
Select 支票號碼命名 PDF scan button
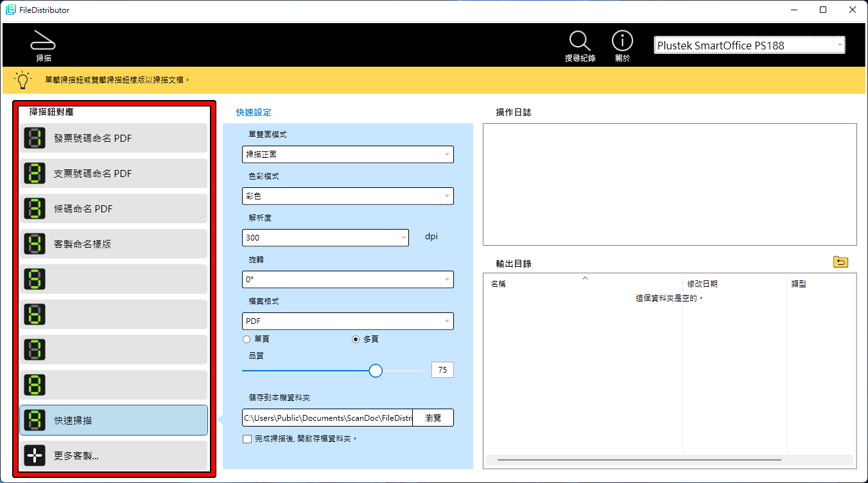pyautogui.click(x=114, y=173)
